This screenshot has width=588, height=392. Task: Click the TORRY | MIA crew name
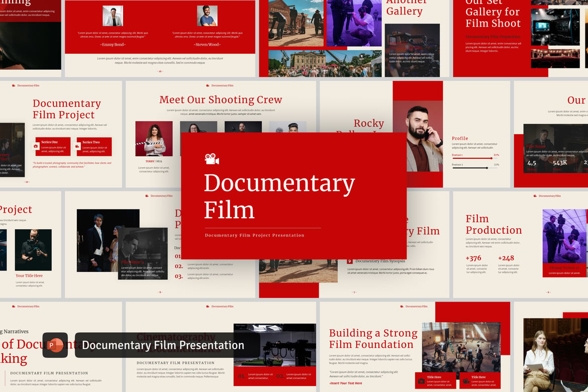point(154,161)
